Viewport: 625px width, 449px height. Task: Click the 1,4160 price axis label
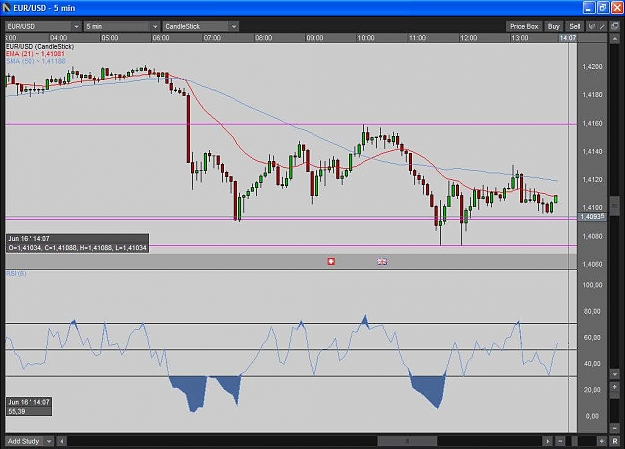pos(592,123)
